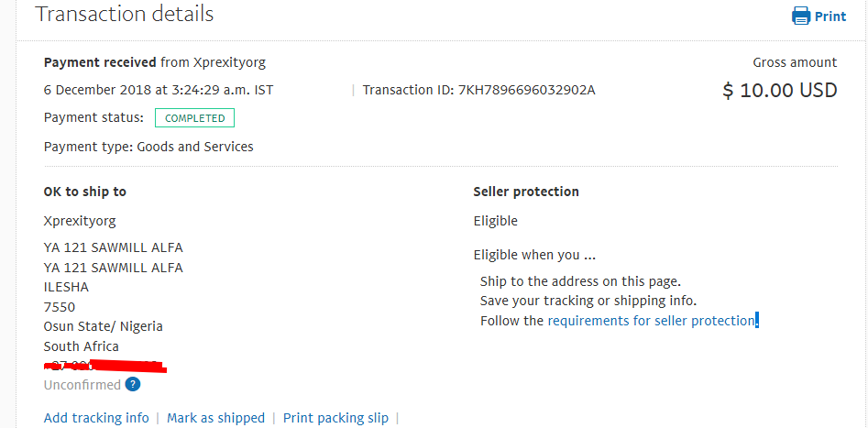This screenshot has height=428, width=868.
Task: Click the Unconfirmed address status text
Action: point(82,385)
